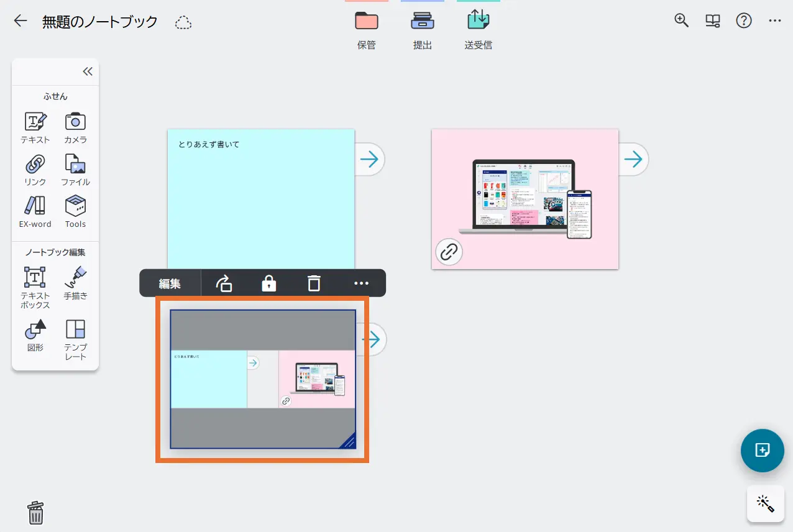Click the cloud sync status icon
This screenshot has height=532, width=793.
183,22
